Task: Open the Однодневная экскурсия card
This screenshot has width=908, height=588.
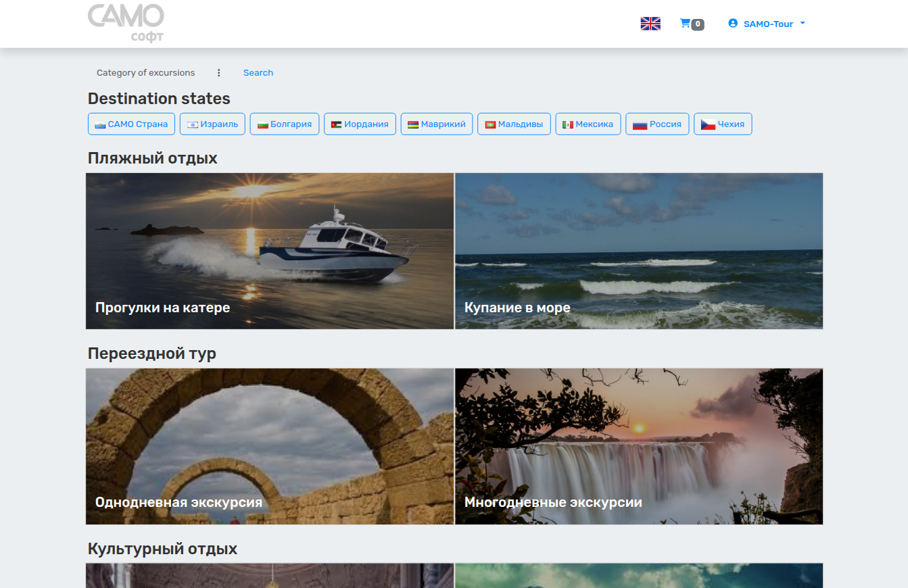Action: click(270, 446)
